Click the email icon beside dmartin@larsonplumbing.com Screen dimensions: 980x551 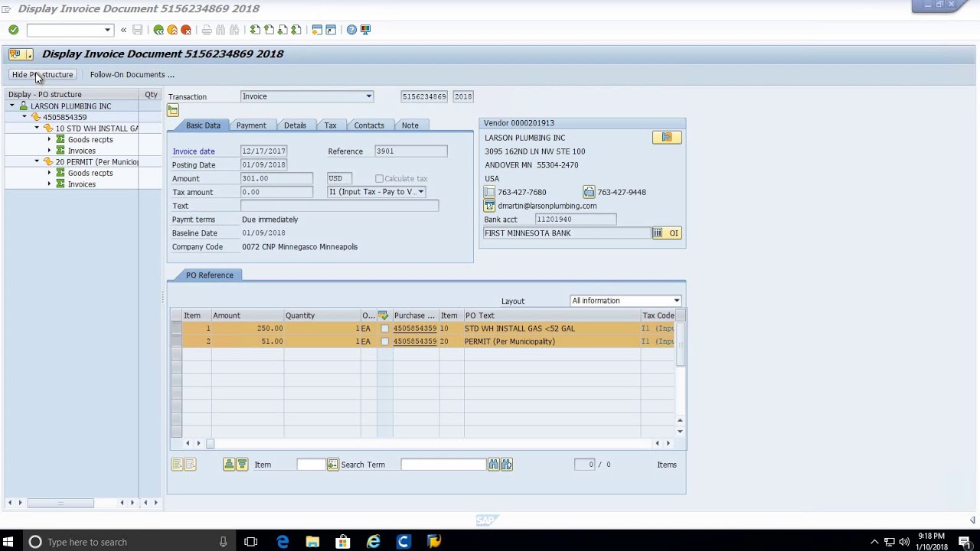click(489, 206)
